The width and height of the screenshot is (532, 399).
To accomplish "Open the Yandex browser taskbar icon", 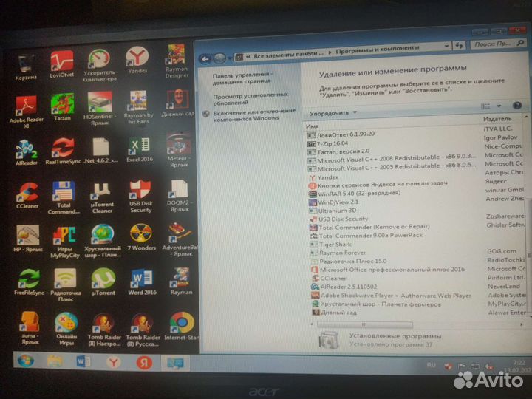I will (x=112, y=362).
